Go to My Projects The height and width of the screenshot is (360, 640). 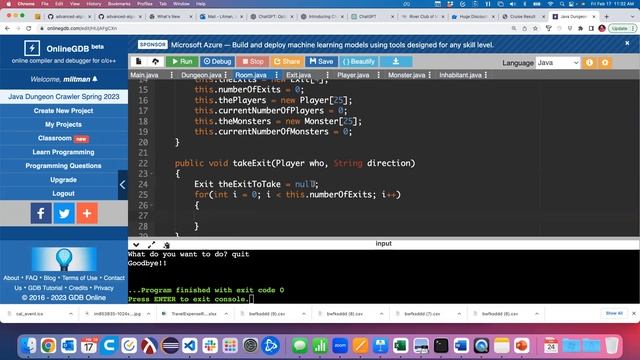pyautogui.click(x=64, y=124)
